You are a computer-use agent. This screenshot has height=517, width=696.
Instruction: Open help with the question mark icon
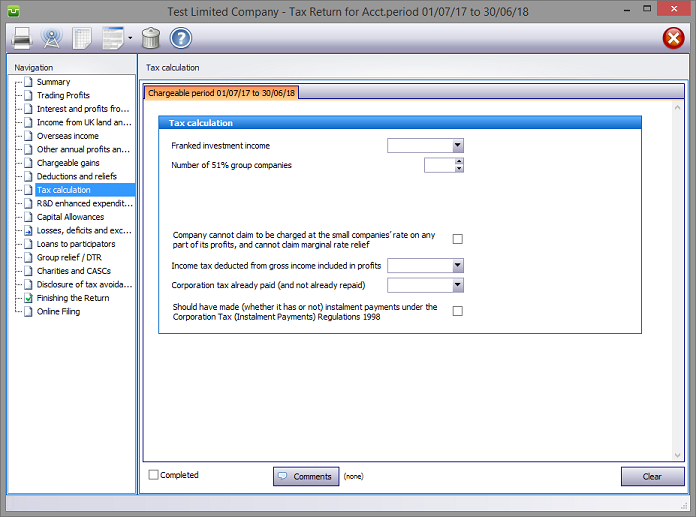181,38
